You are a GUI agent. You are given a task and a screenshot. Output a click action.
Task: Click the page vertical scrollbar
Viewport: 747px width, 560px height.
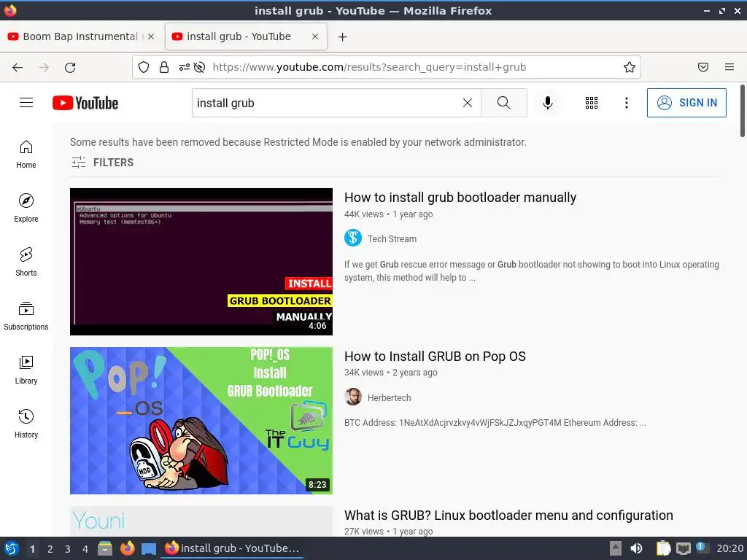742,111
